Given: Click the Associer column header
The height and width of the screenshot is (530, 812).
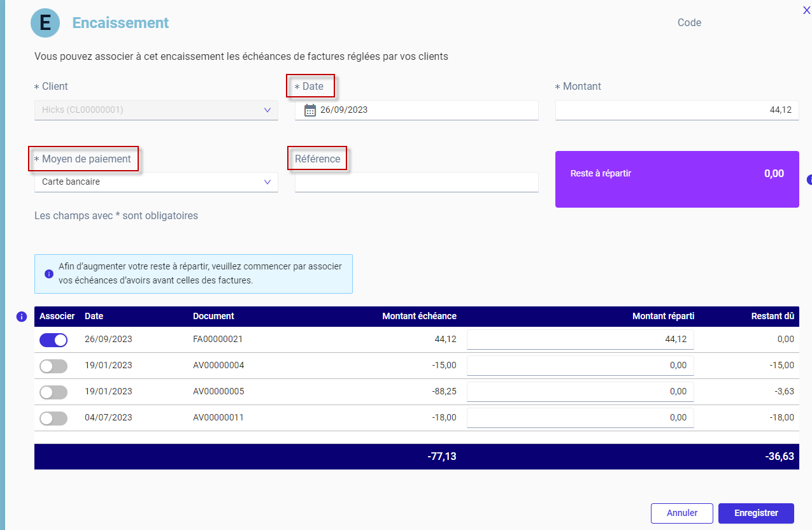Looking at the screenshot, I should [x=57, y=316].
